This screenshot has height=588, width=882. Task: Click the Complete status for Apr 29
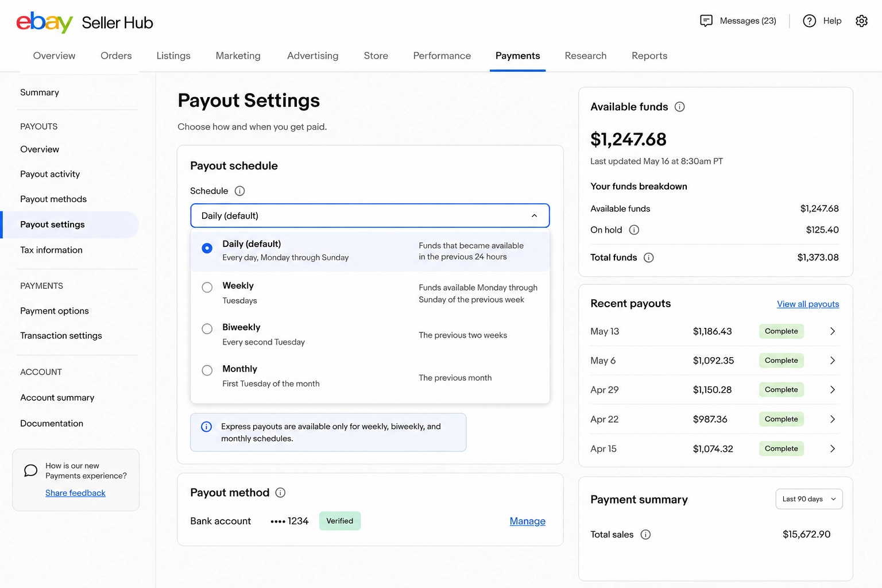782,390
